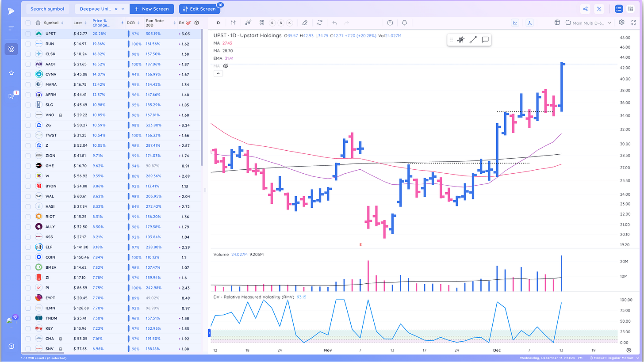The width and height of the screenshot is (644, 362).
Task: Open the watchlist star icon in the sidebar
Action: (x=11, y=72)
